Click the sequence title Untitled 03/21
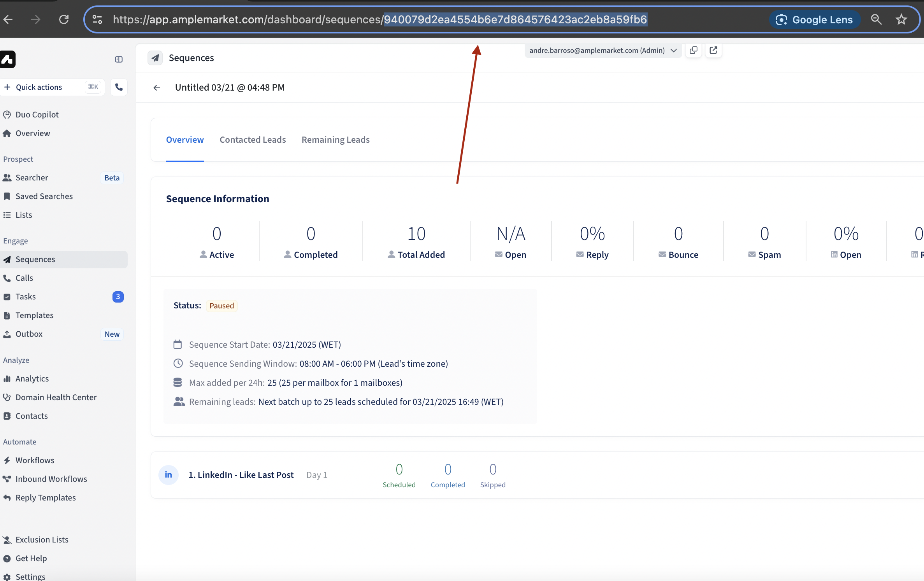Screen dimensions: 924x581 tap(230, 87)
